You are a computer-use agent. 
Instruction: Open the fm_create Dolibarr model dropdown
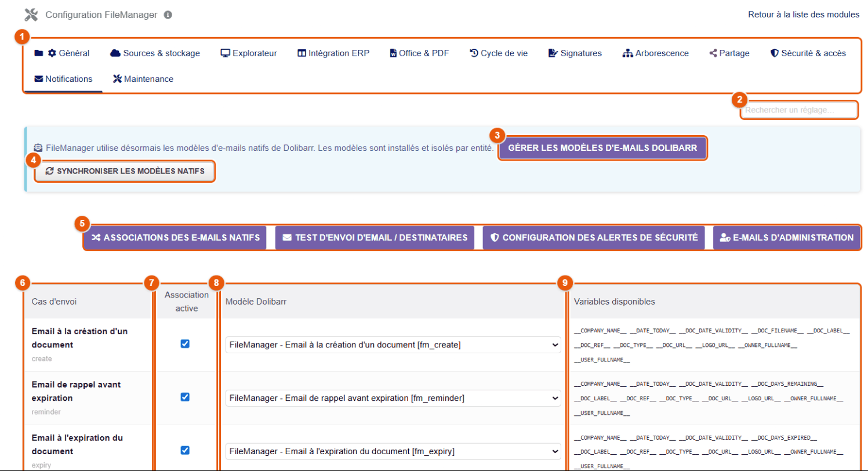(393, 345)
